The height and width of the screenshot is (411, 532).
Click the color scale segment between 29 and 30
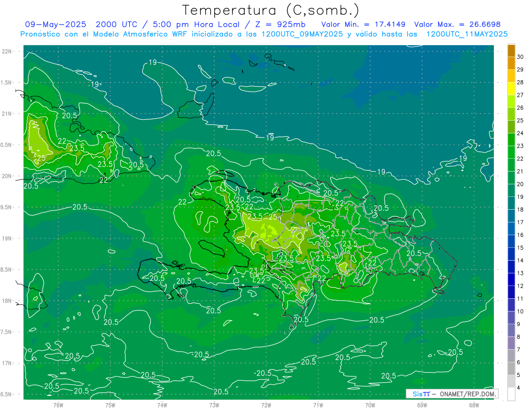click(511, 63)
